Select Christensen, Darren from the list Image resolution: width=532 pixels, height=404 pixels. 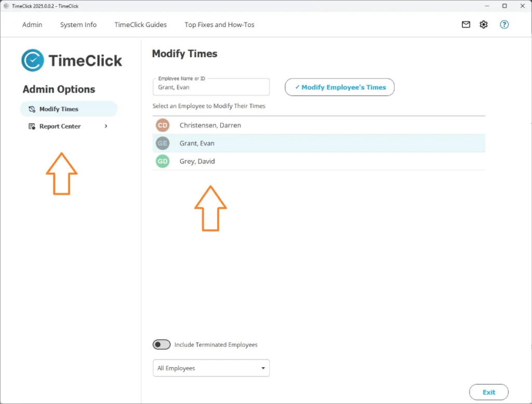coord(210,125)
